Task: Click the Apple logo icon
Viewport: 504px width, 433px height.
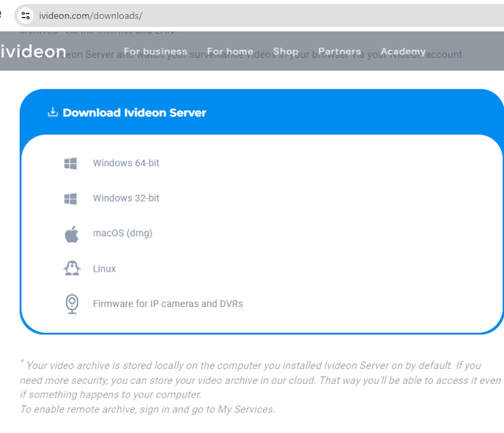Action: click(x=72, y=234)
